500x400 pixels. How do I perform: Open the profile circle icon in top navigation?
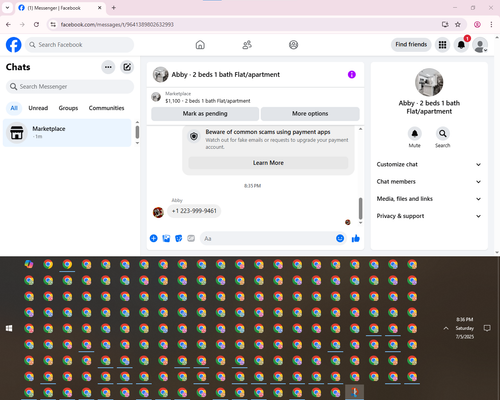click(x=293, y=45)
